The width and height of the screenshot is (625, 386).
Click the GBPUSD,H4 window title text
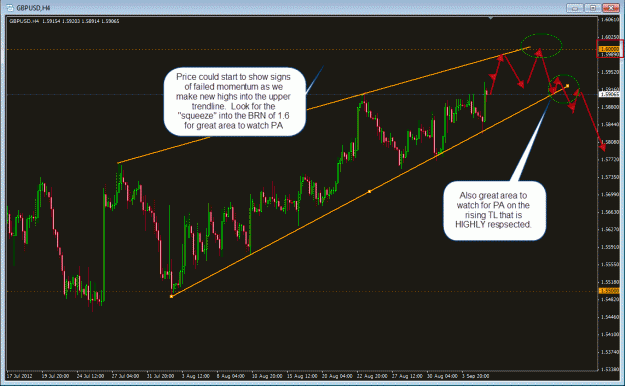[33, 8]
